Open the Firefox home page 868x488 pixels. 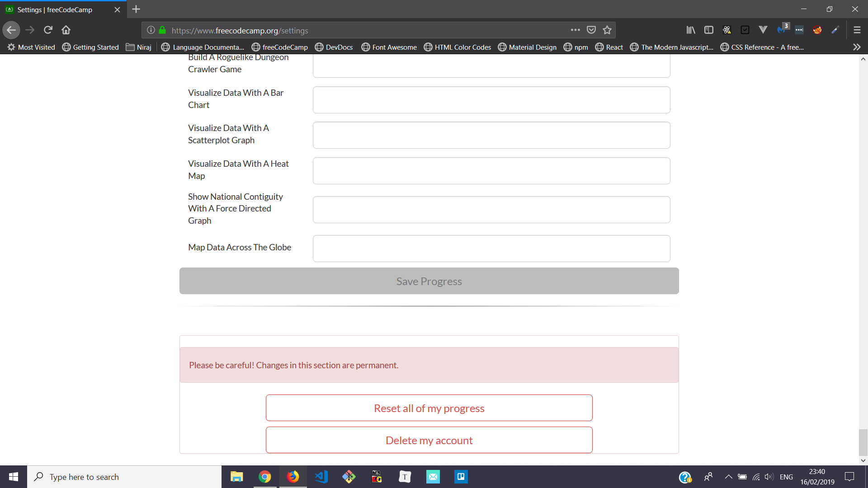[x=66, y=30]
